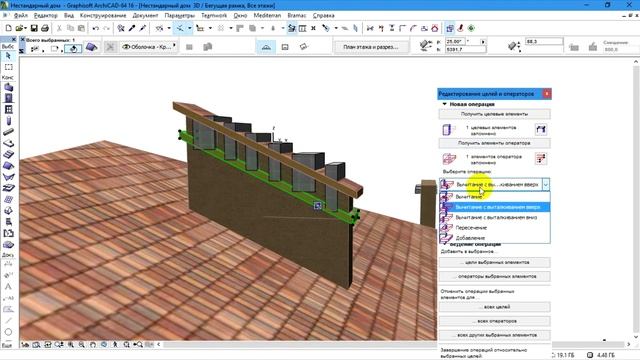Open the Справка menu
640x360 pixels.
[x=324, y=15]
